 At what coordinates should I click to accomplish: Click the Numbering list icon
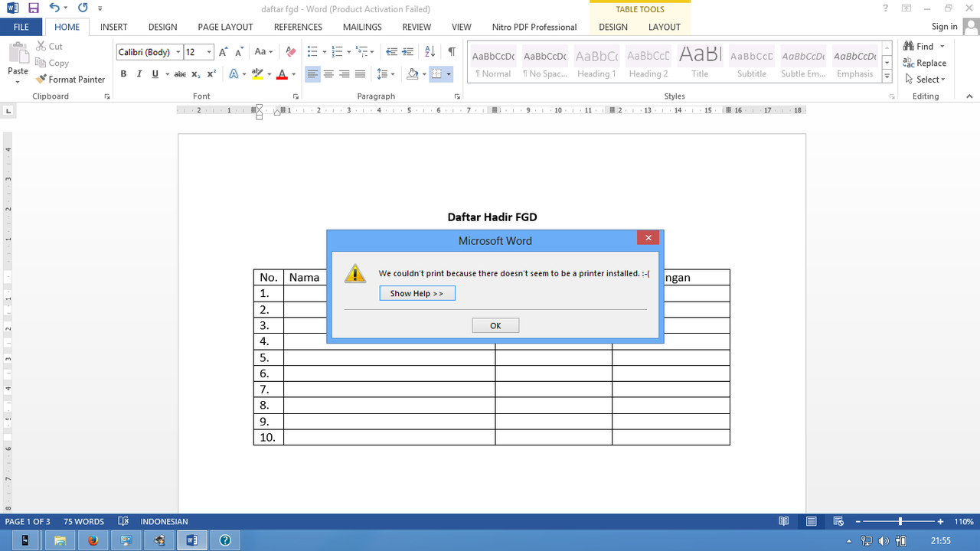coord(338,52)
